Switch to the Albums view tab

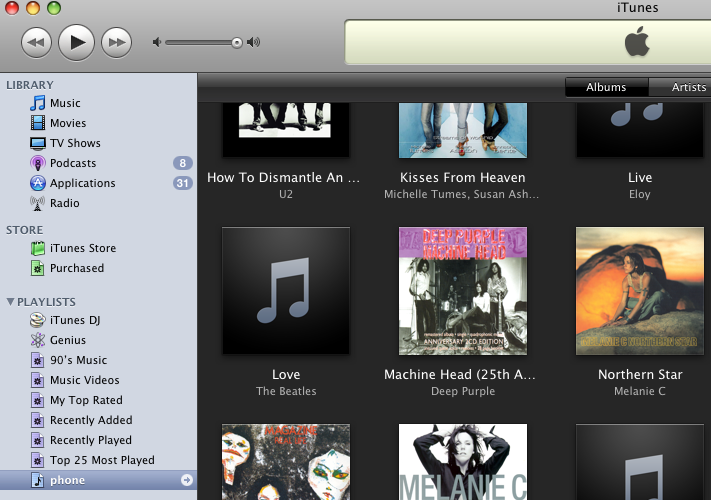(606, 87)
